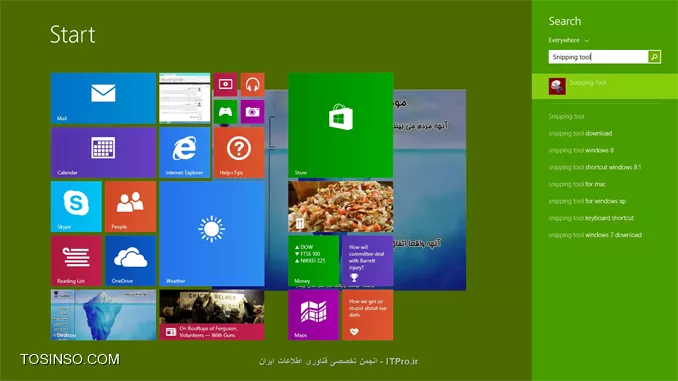Open the Mail tile
The image size is (678, 381).
pyautogui.click(x=103, y=98)
